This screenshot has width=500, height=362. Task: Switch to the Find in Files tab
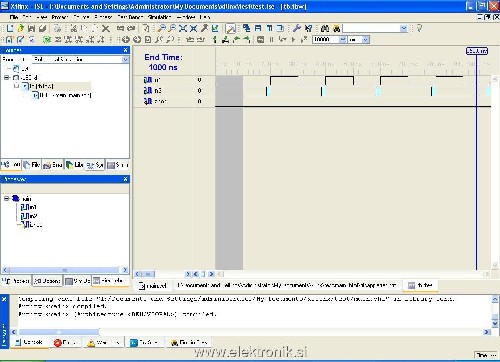[189, 342]
